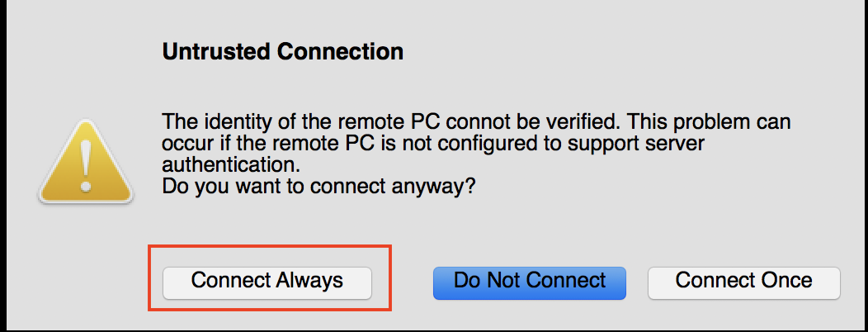The image size is (868, 332).
Task: Click the Connect Always button
Action: 267,283
